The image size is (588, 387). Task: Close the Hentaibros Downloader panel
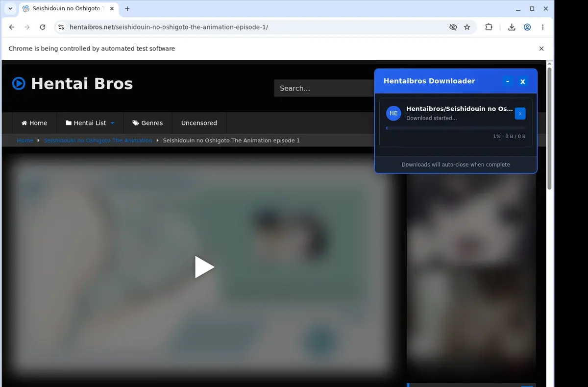(x=523, y=81)
